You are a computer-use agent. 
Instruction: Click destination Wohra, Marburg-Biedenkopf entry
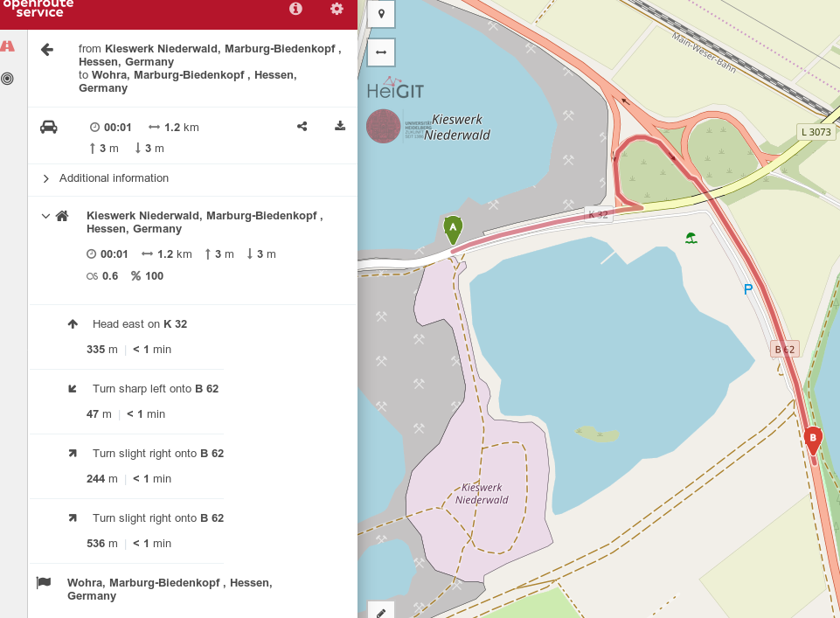pos(170,589)
